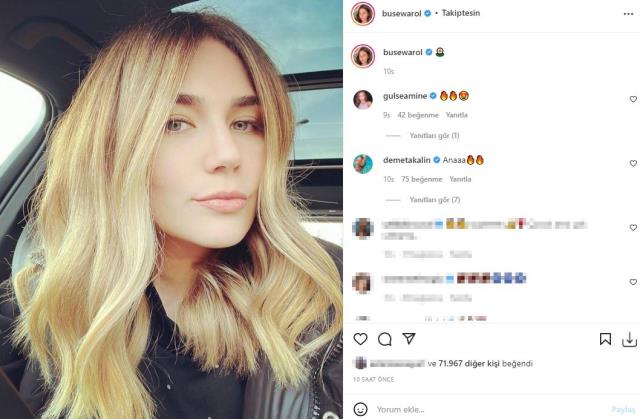
Task: Open demetakalin's profile link
Action: (x=407, y=160)
